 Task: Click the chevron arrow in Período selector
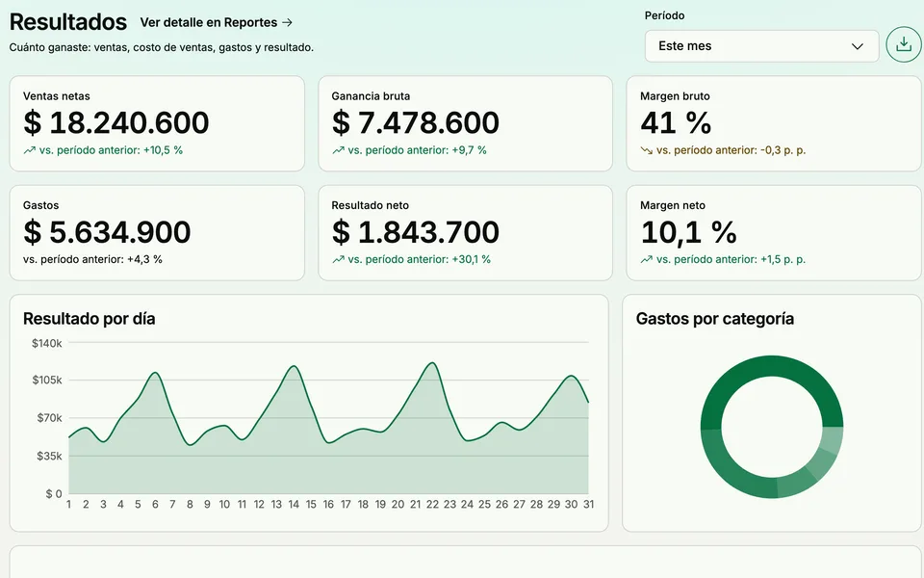858,46
